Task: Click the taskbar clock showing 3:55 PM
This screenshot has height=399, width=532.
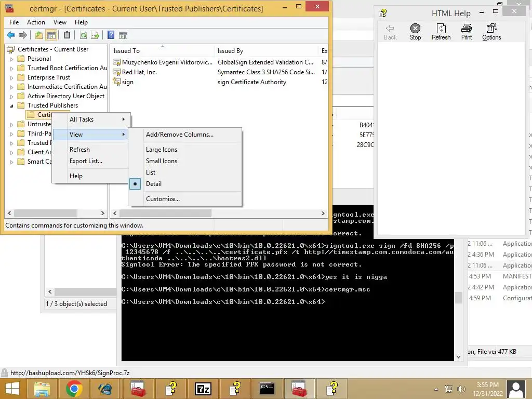Action: click(x=487, y=389)
